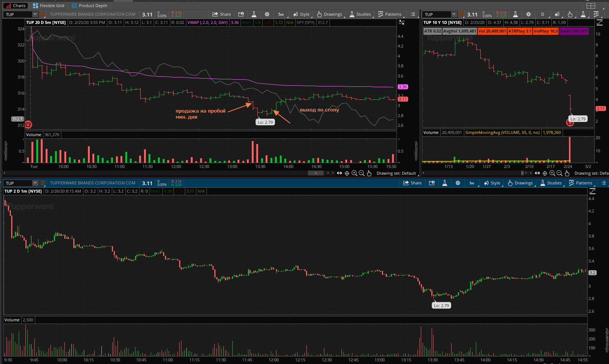Open the patterns icon in daily chart toolbar
Image resolution: width=609 pixels, height=364 pixels.
pyautogui.click(x=596, y=14)
